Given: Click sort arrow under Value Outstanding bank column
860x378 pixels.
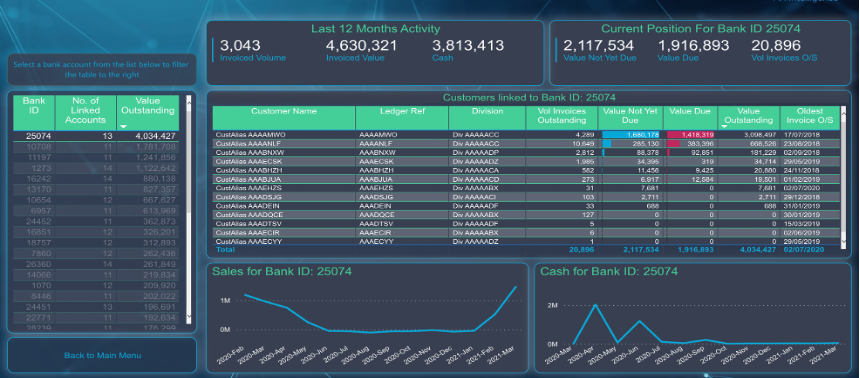Looking at the screenshot, I should tap(123, 127).
